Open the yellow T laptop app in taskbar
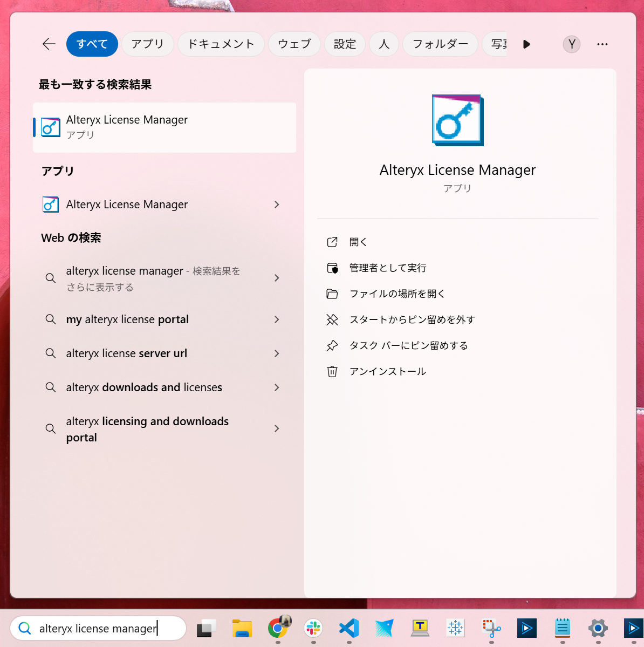 (x=420, y=628)
